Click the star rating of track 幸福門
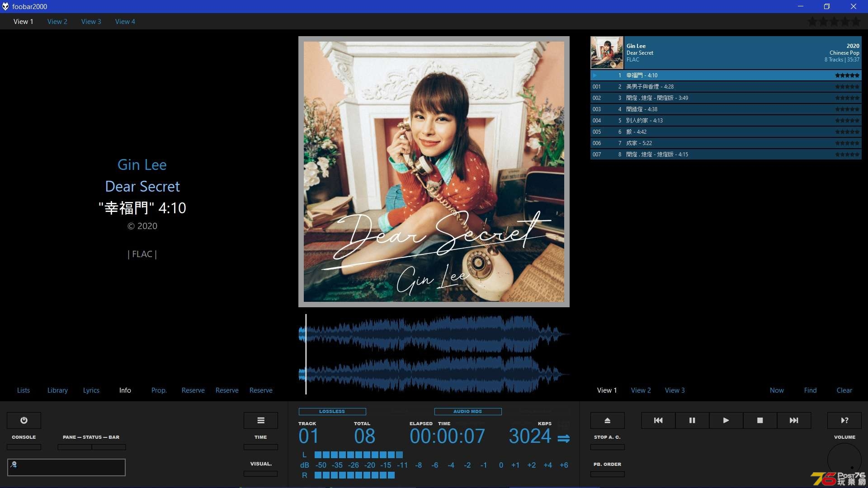 tap(847, 75)
